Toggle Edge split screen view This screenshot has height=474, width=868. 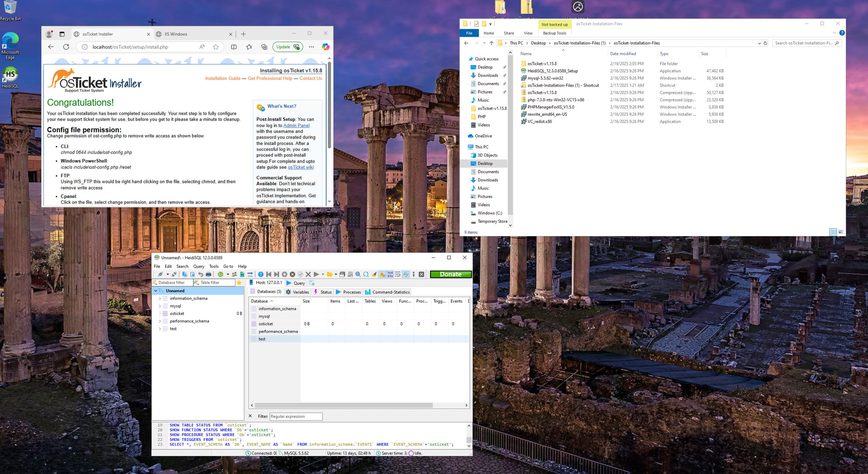tap(234, 47)
